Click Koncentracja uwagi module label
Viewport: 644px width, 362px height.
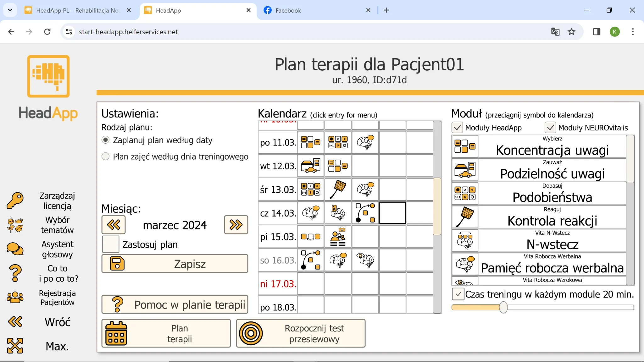[552, 150]
